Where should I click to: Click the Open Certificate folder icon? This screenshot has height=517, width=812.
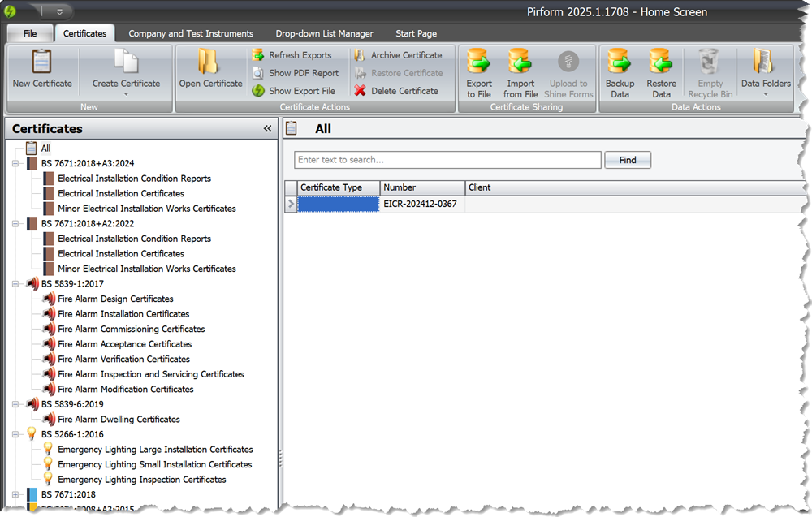210,63
